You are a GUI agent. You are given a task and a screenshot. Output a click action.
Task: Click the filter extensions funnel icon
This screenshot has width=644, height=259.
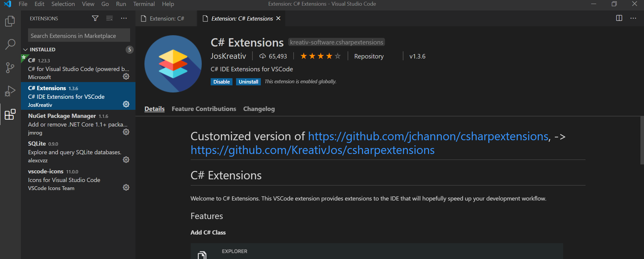point(95,18)
